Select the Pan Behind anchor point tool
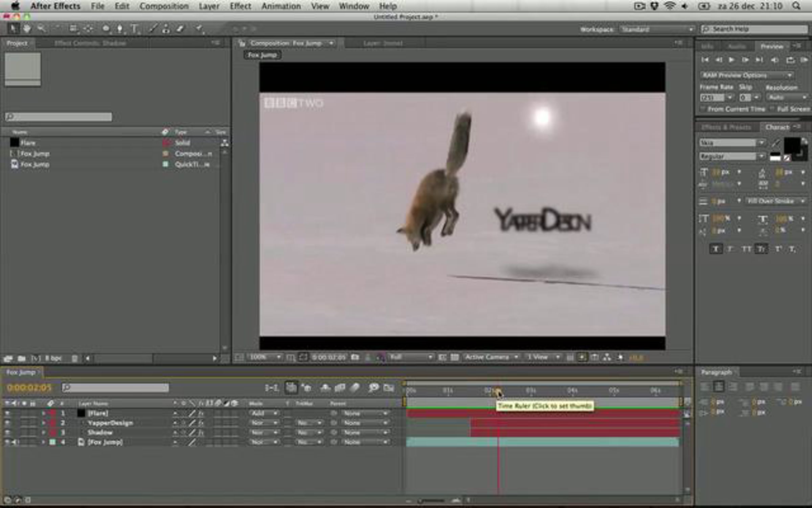The image size is (812, 508). tap(88, 29)
